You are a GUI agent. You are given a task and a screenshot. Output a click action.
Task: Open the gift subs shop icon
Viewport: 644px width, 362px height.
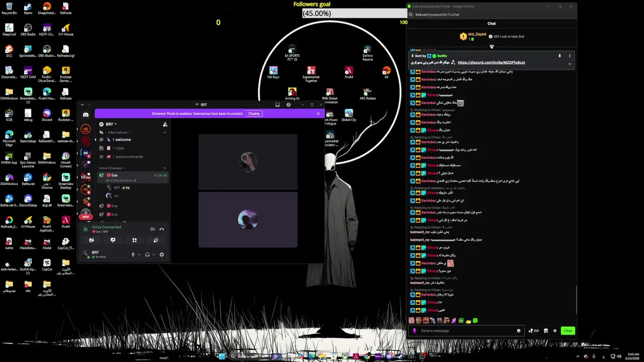[546, 330]
